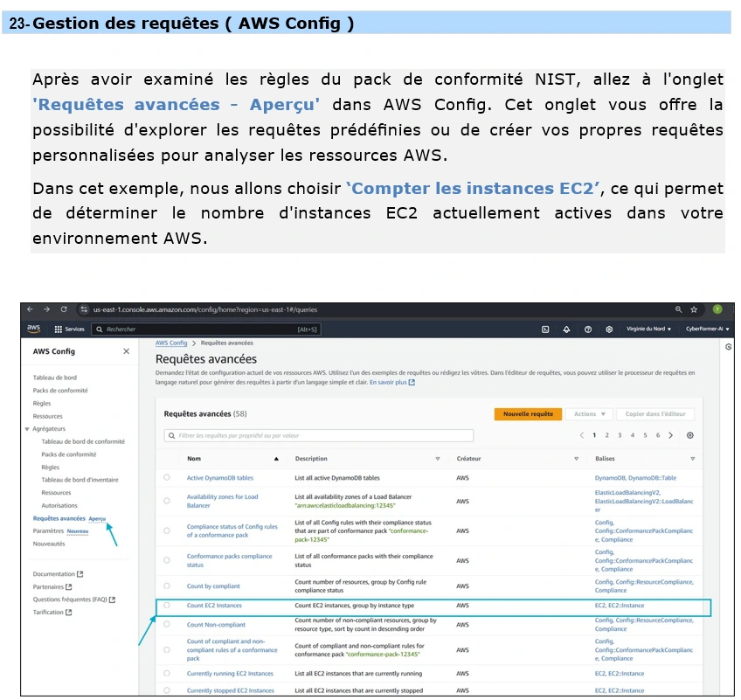This screenshot has width=741, height=700.
Task: Click the browser forward arrow
Action: coord(47,309)
